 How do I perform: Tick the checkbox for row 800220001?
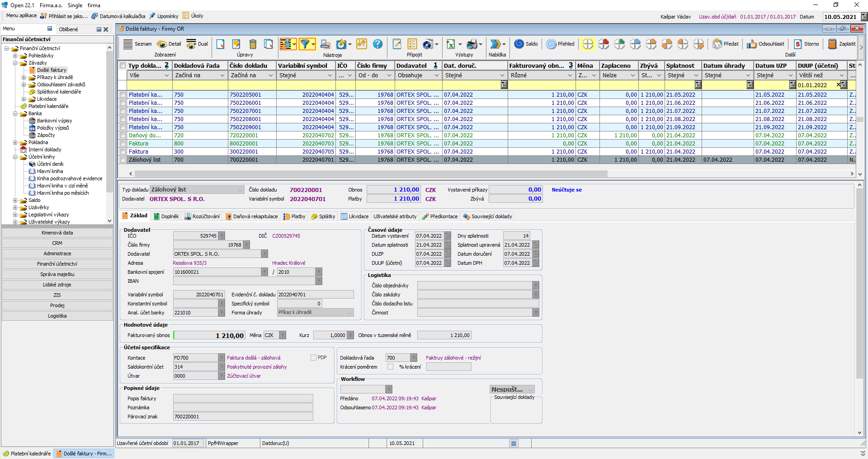pos(123,144)
